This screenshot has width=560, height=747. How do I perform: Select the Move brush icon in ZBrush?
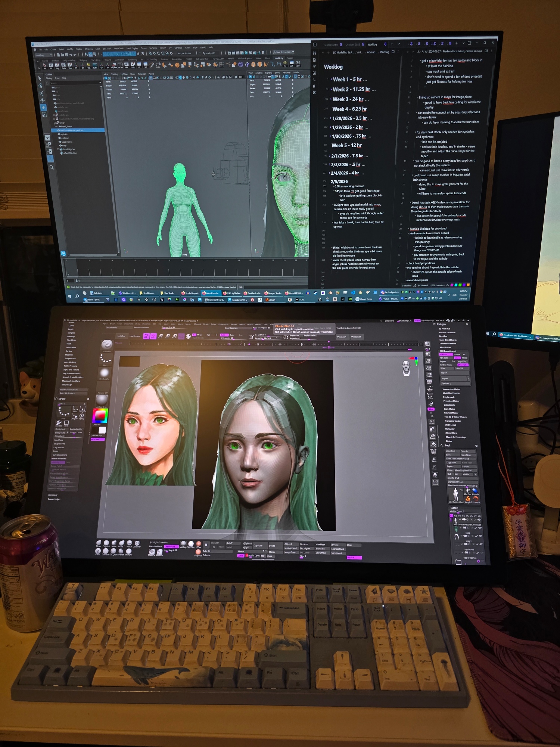[99, 543]
